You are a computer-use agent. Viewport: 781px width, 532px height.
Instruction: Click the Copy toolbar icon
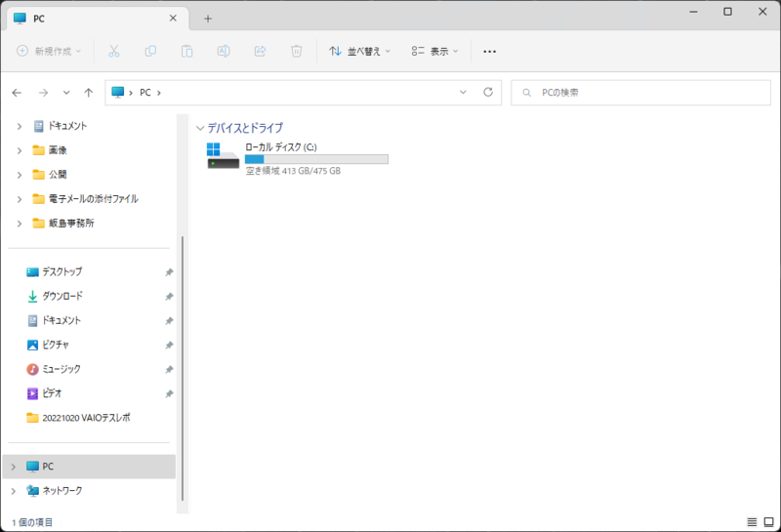pos(150,51)
